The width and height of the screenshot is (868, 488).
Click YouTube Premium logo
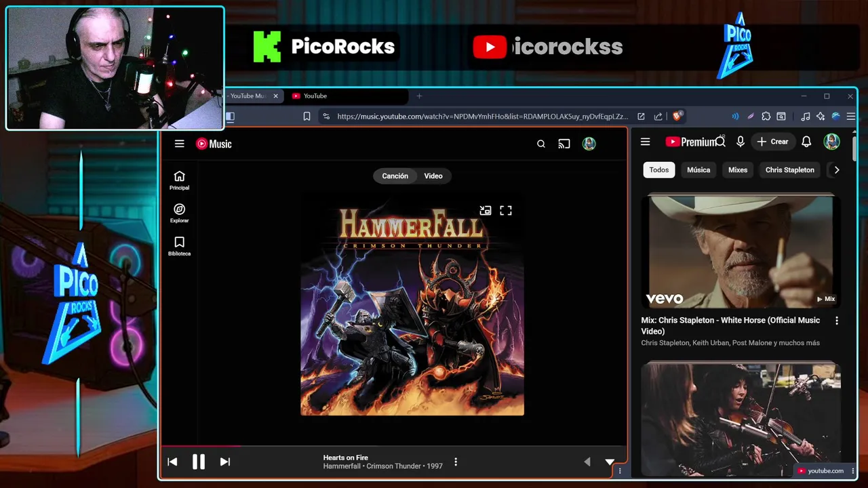pyautogui.click(x=690, y=142)
